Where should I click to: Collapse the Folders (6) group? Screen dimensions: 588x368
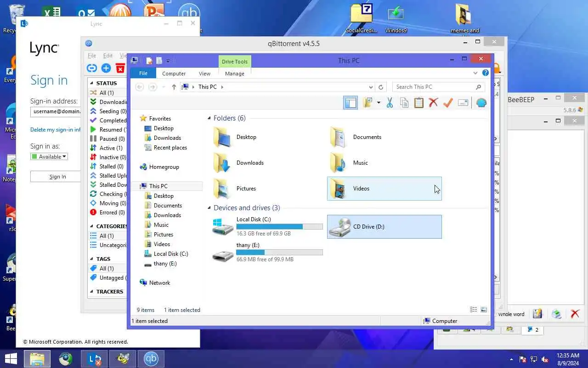[x=209, y=118]
